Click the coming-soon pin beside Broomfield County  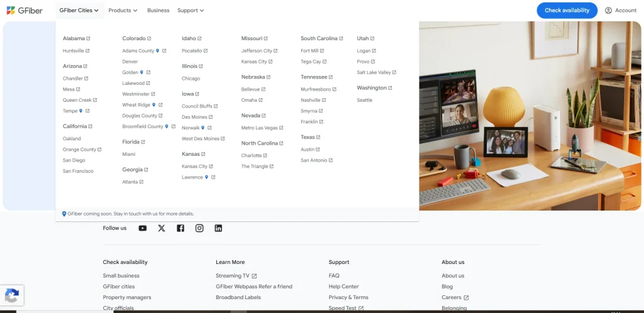pyautogui.click(x=167, y=126)
